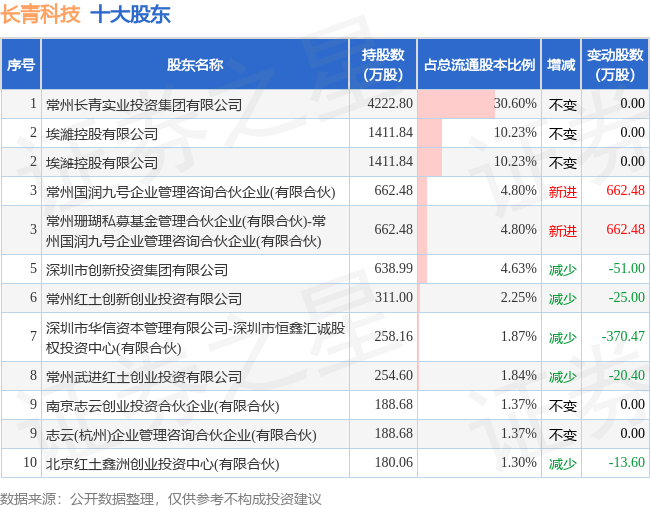650x508 pixels.
Task: Select shareholder 常州红土创新创业投资有限公司
Action: pyautogui.click(x=144, y=299)
